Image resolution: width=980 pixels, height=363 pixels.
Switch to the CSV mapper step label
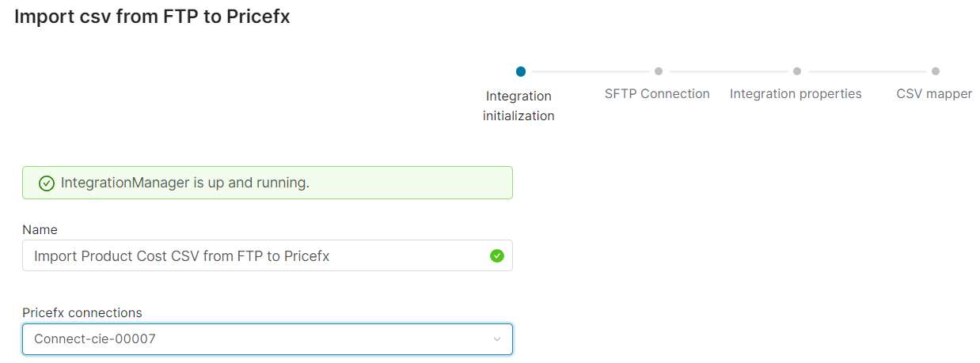click(934, 94)
